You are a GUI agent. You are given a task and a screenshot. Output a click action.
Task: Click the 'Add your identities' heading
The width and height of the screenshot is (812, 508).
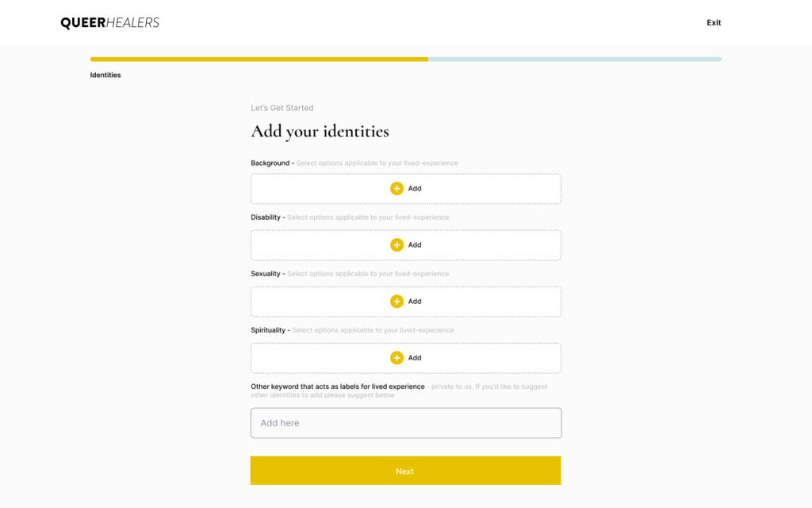tap(320, 131)
